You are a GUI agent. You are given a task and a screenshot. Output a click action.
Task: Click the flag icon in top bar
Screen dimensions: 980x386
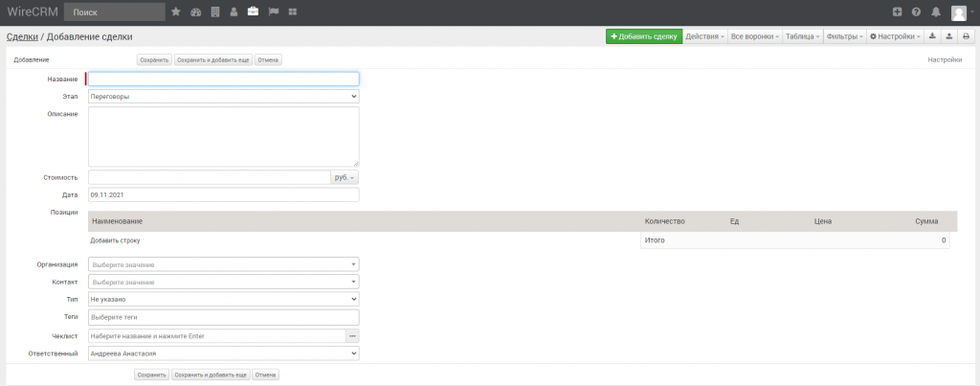(273, 12)
